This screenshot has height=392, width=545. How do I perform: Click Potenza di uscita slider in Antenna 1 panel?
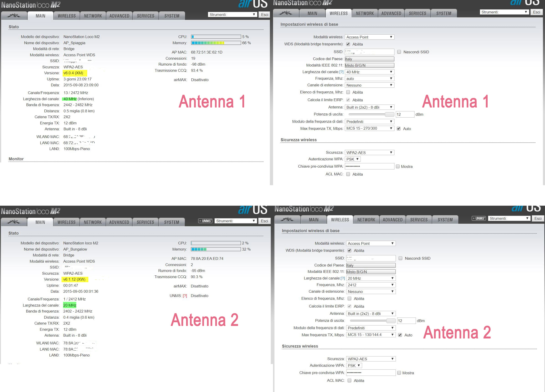[x=371, y=114]
